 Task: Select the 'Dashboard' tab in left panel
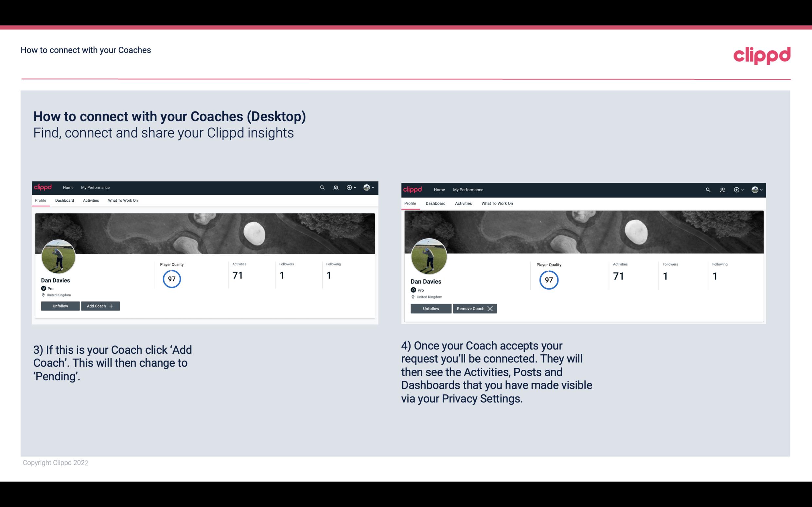64,200
